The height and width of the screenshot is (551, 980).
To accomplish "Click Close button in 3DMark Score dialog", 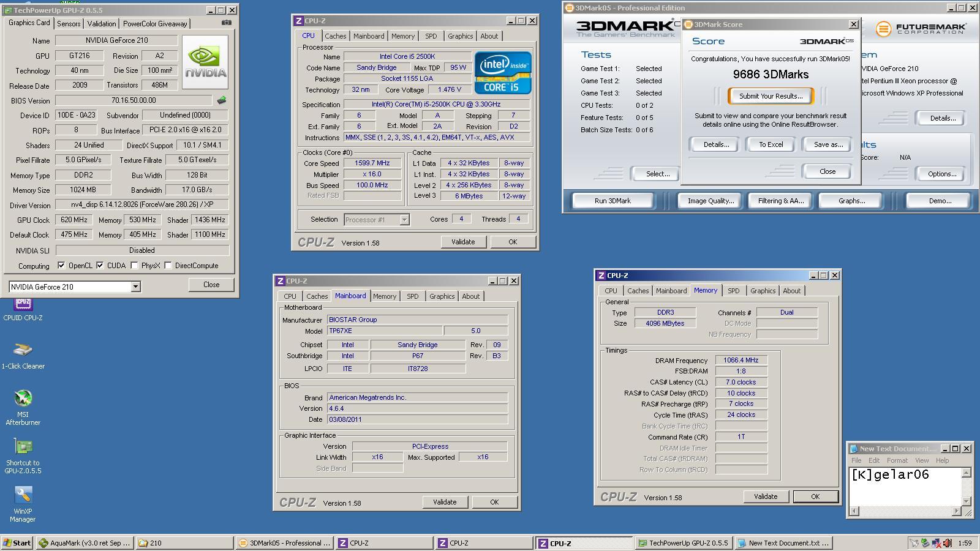I will tap(827, 171).
